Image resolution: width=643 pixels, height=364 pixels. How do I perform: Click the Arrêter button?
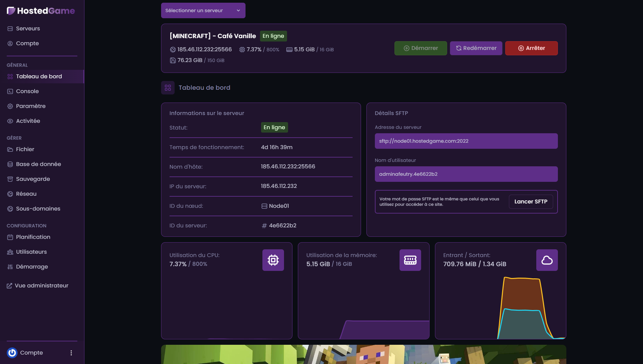tap(531, 48)
